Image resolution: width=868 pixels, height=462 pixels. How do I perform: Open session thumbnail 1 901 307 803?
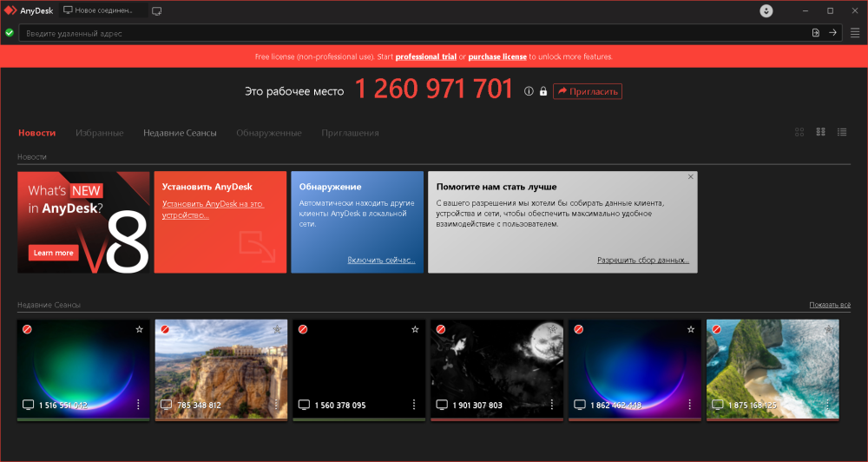(x=496, y=369)
